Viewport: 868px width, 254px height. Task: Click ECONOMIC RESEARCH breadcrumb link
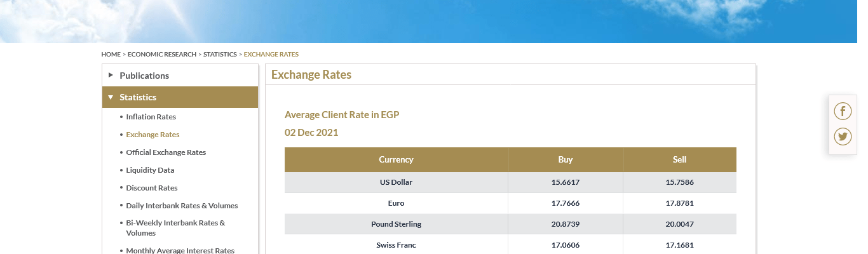click(162, 55)
